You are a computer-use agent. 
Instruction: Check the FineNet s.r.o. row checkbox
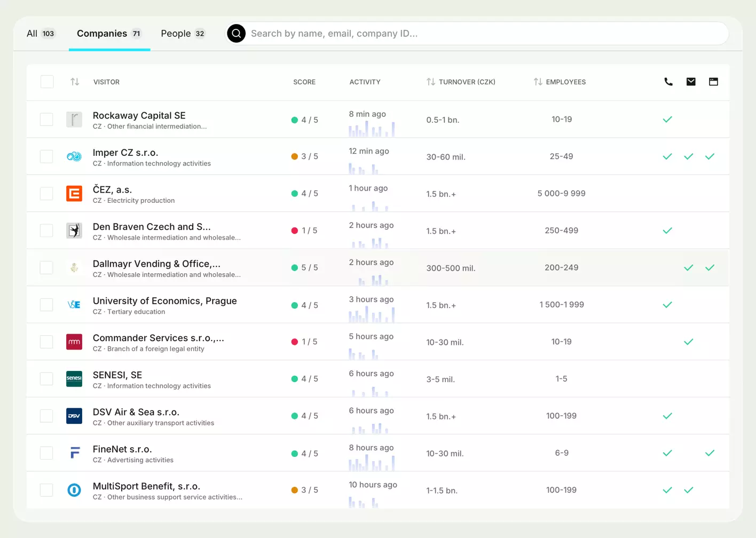(46, 453)
